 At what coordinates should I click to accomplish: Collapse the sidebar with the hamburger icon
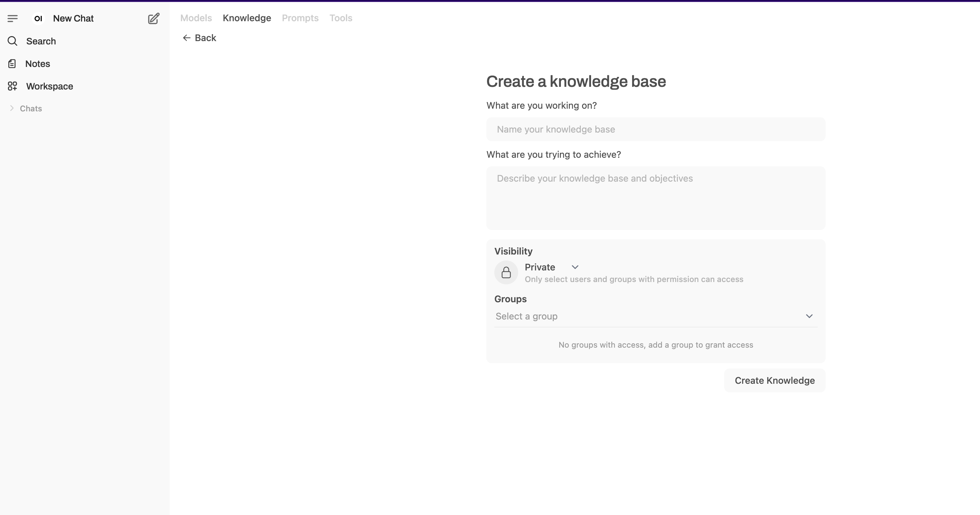pos(13,18)
